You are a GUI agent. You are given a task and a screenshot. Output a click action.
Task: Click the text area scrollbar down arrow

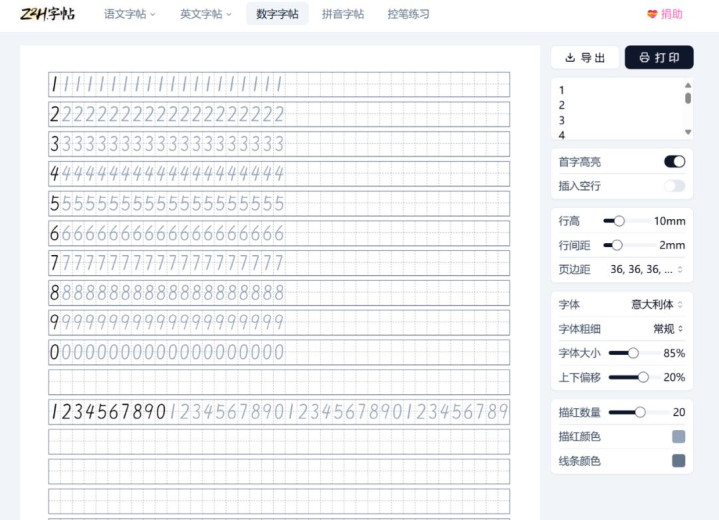pyautogui.click(x=688, y=132)
